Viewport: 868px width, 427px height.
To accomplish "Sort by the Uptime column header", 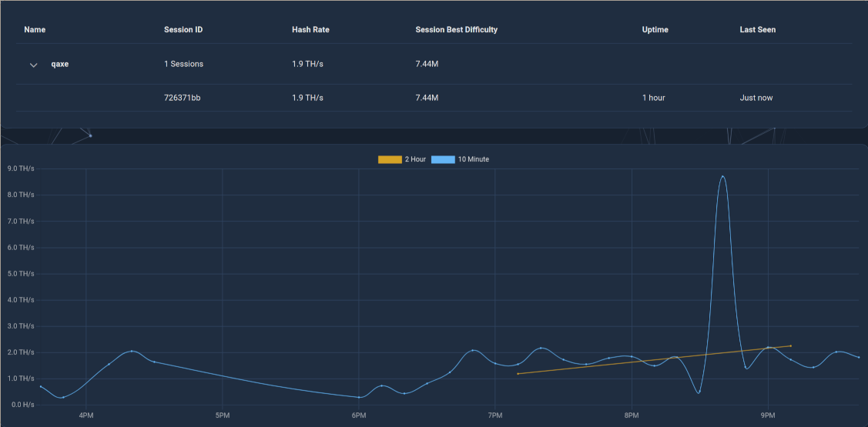I will [x=655, y=30].
